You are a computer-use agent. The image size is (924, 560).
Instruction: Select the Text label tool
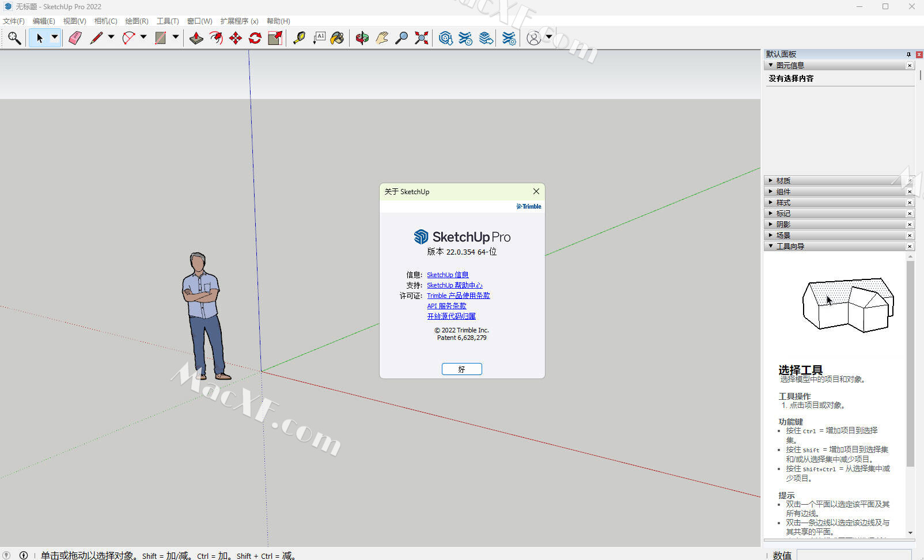(x=319, y=38)
